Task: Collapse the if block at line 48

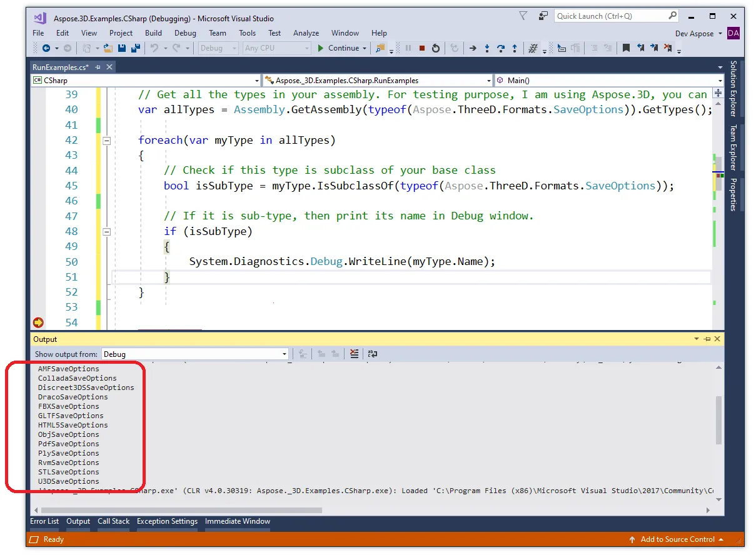Action: 106,232
